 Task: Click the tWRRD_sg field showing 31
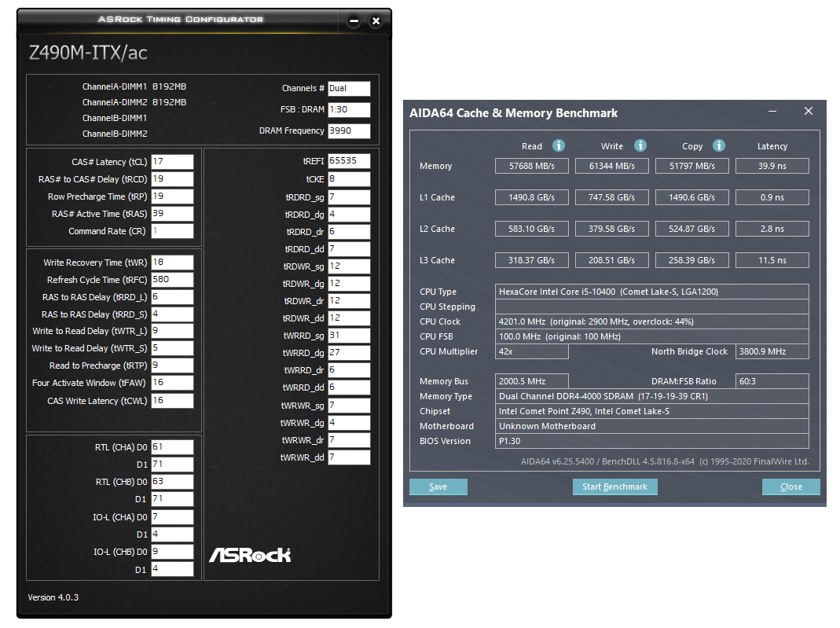[349, 336]
